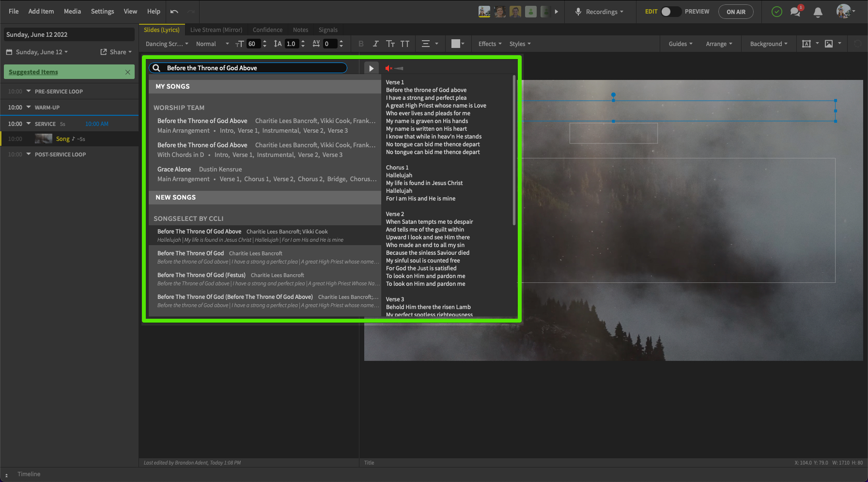Toggle the Edit/Preview switch
This screenshot has width=868, height=482.
tap(670, 12)
